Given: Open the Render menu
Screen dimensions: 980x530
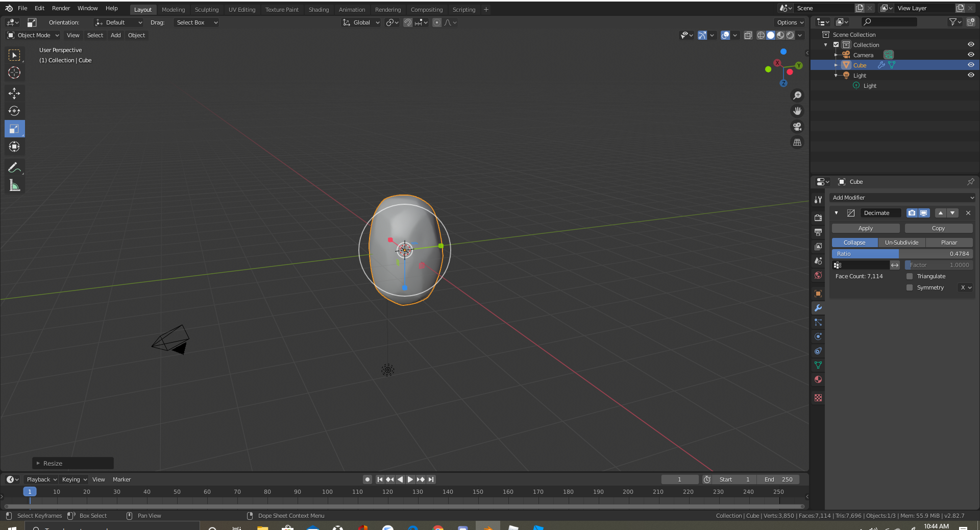Looking at the screenshot, I should point(61,8).
